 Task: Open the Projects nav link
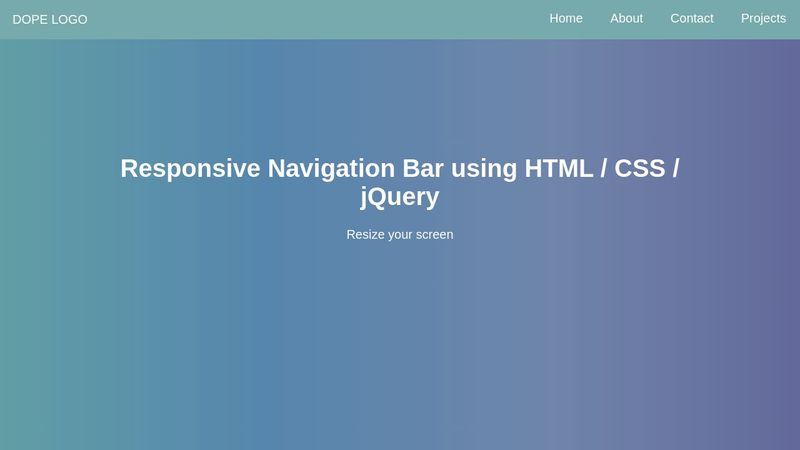(763, 18)
